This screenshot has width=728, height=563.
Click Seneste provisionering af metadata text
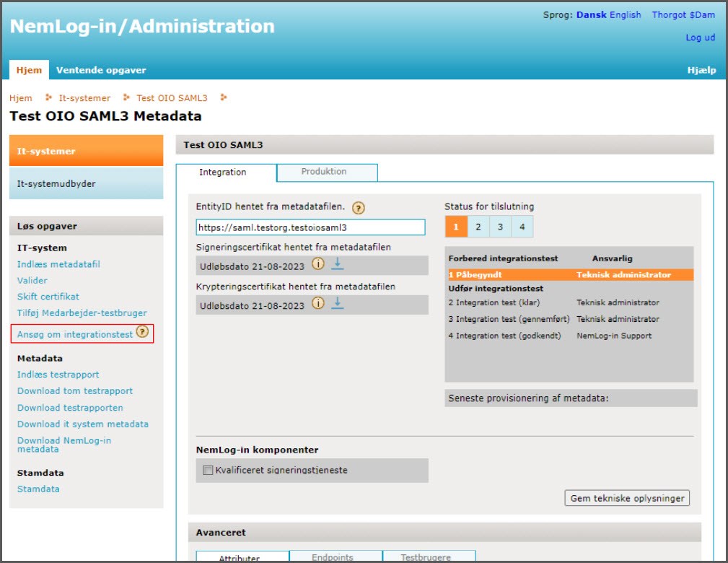pos(528,398)
